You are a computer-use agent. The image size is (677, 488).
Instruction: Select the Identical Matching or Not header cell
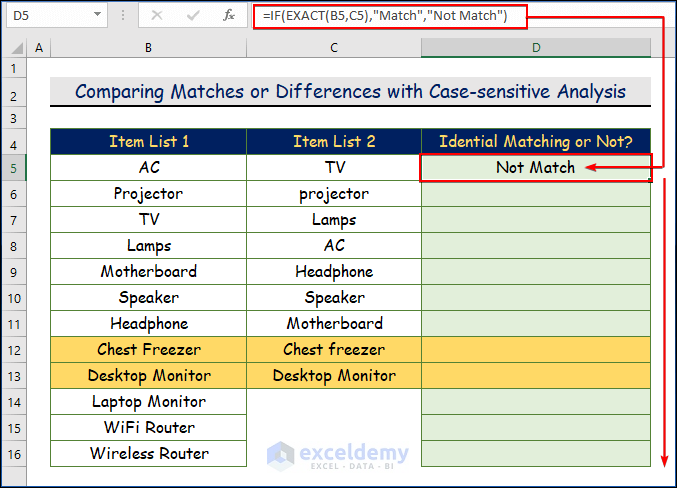tap(536, 141)
